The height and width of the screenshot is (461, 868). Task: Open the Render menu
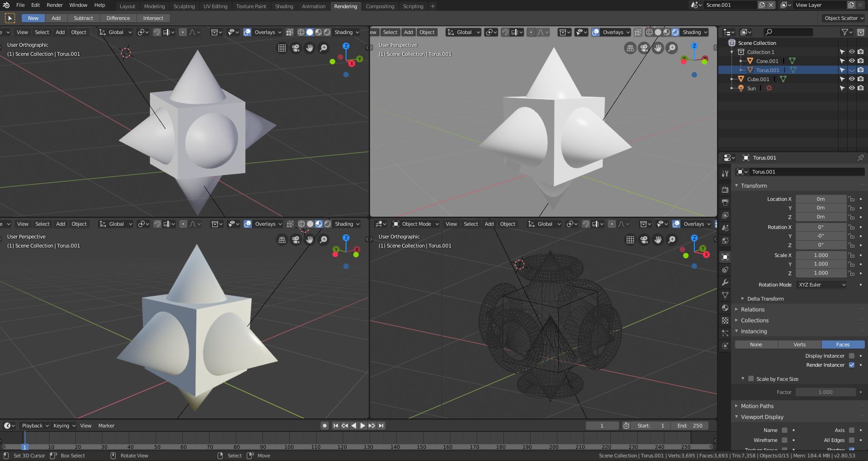click(x=54, y=5)
